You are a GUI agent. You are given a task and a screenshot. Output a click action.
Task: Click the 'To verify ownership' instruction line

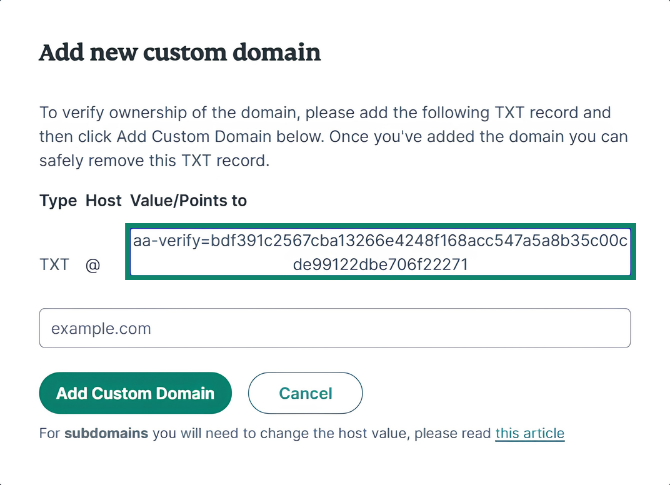325,113
